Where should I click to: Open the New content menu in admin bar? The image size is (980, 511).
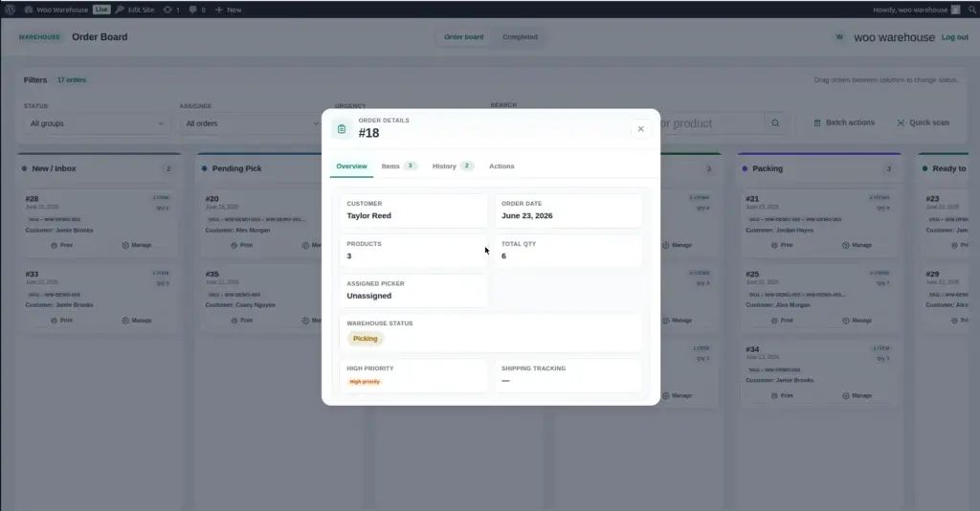228,10
